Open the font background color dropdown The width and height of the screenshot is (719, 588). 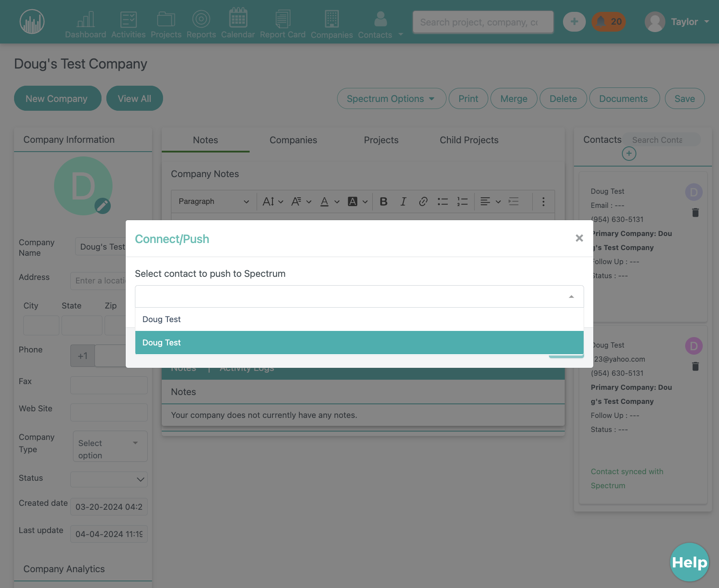coord(357,201)
